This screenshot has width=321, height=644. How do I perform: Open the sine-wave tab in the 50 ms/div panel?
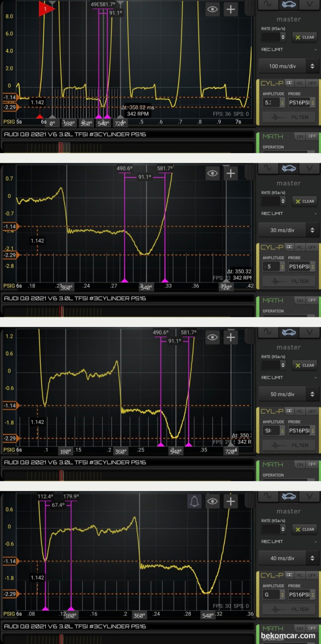click(268, 332)
